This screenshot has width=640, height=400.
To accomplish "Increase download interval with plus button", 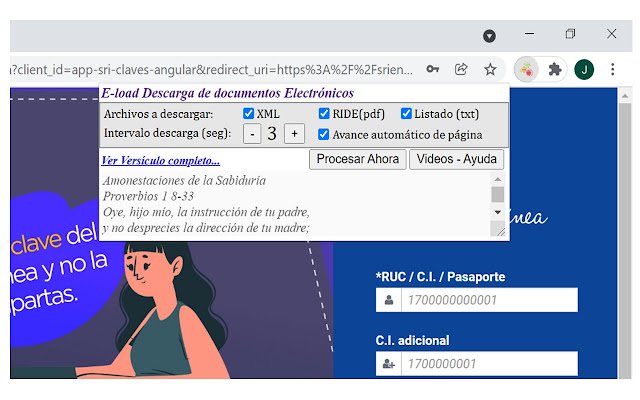I will tap(294, 134).
